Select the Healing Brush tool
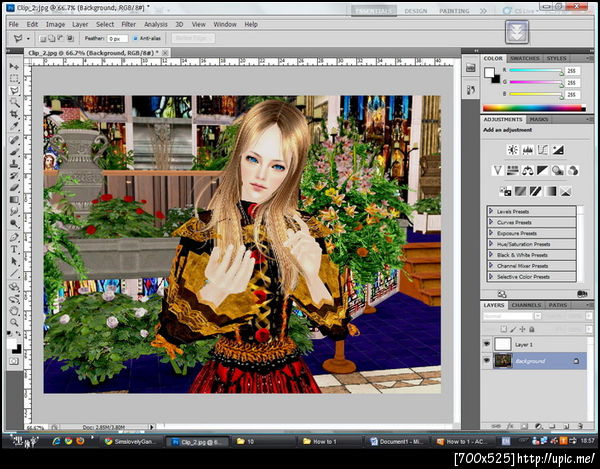Image resolution: width=600 pixels, height=469 pixels. pos(14,140)
